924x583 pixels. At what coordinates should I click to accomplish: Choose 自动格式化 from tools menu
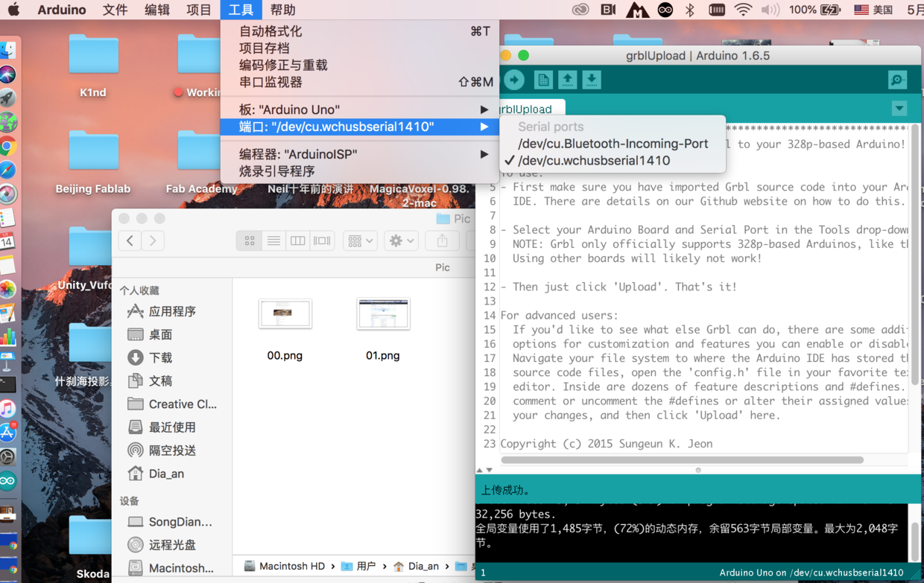(x=359, y=31)
